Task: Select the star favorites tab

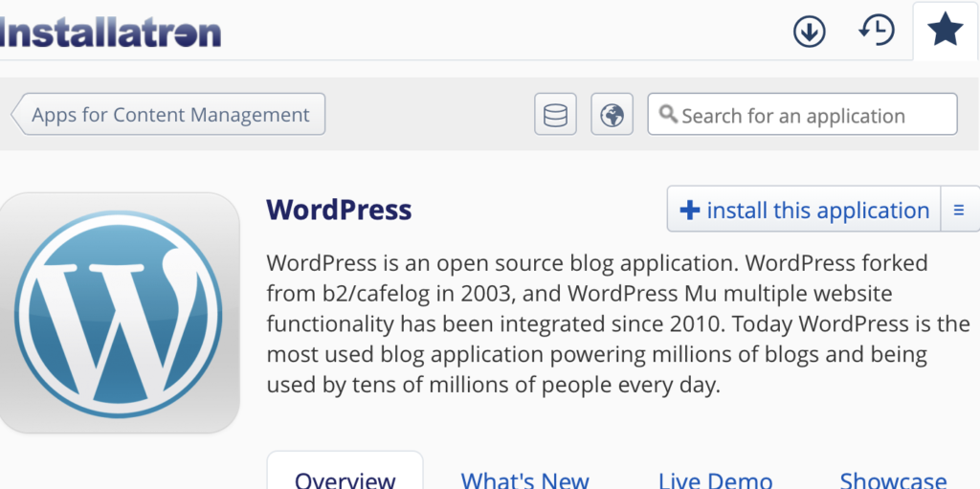Action: 945,31
